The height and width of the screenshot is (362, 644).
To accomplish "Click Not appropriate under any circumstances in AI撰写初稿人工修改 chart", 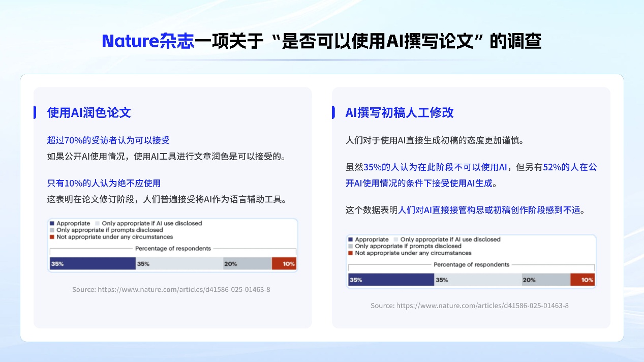I will pos(410,253).
